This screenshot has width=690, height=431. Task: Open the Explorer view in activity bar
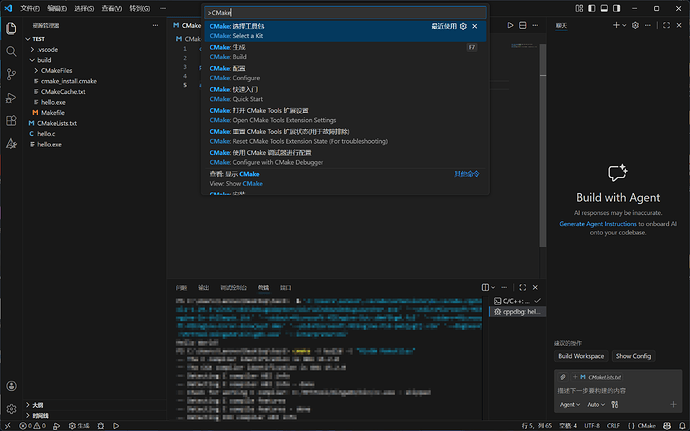(x=11, y=28)
